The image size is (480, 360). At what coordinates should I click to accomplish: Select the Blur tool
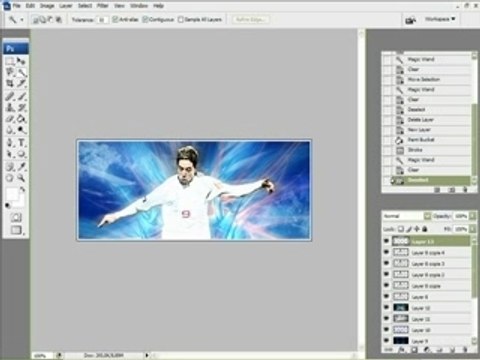(10, 130)
